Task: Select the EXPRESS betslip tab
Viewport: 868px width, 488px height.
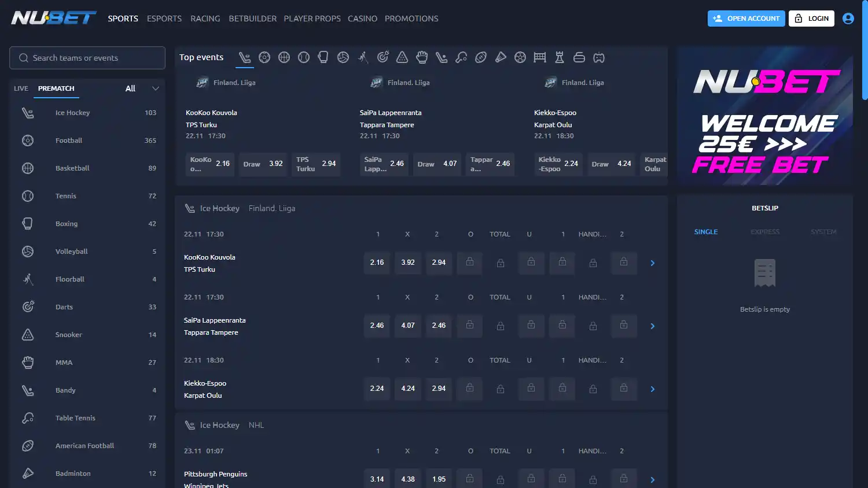Action: click(765, 232)
